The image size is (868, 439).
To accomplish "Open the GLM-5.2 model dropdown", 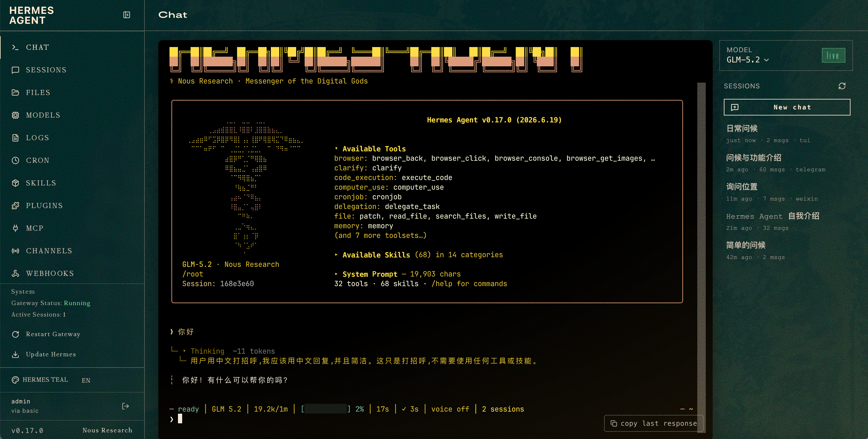I will pyautogui.click(x=748, y=60).
